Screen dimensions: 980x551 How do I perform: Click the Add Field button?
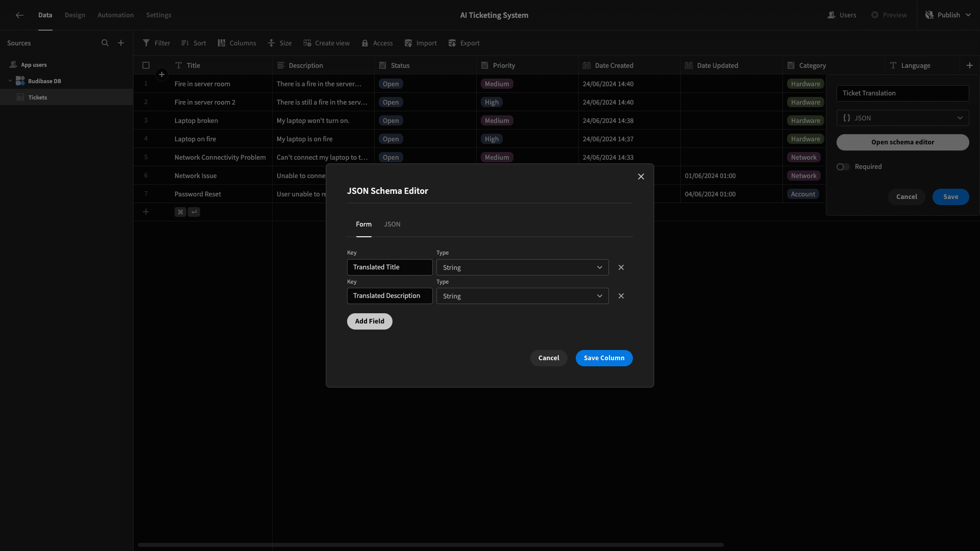pos(370,321)
